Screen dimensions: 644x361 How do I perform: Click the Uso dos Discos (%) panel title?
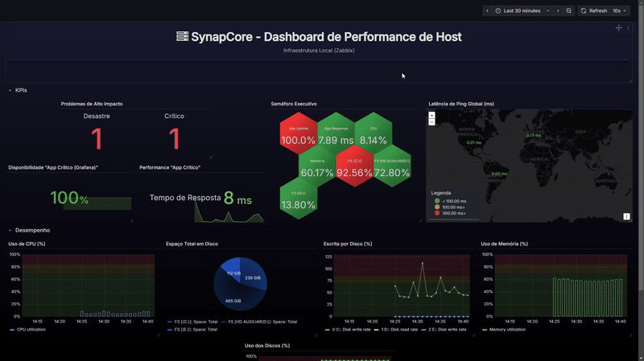(x=267, y=346)
